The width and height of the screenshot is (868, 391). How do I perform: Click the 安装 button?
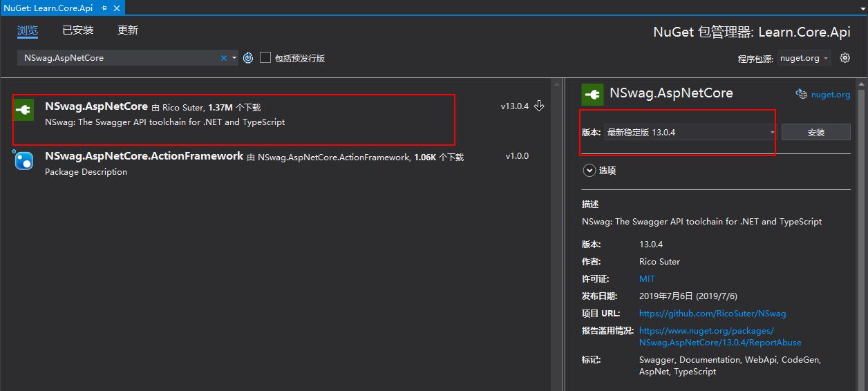[x=816, y=133]
